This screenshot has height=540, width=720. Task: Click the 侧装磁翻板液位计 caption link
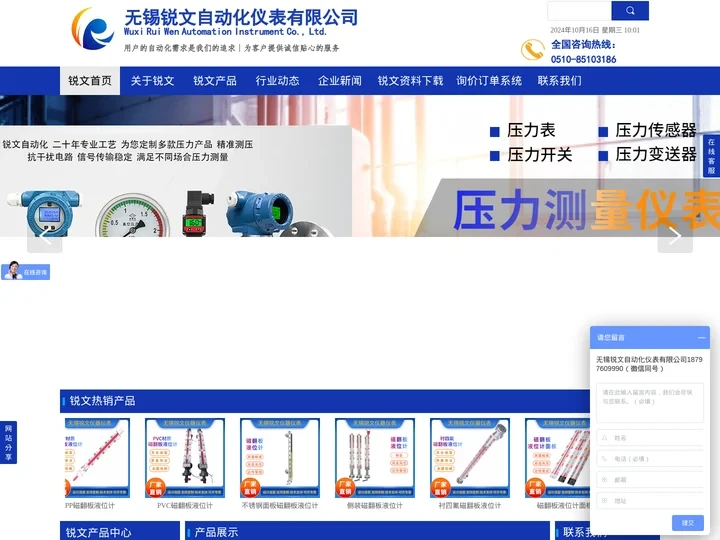375,506
